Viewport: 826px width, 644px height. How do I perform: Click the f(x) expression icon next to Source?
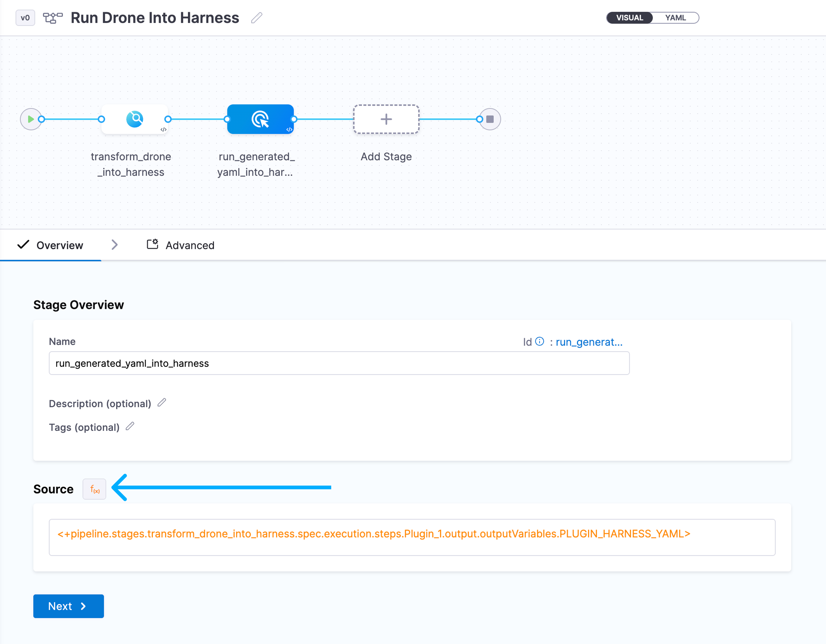(x=94, y=489)
